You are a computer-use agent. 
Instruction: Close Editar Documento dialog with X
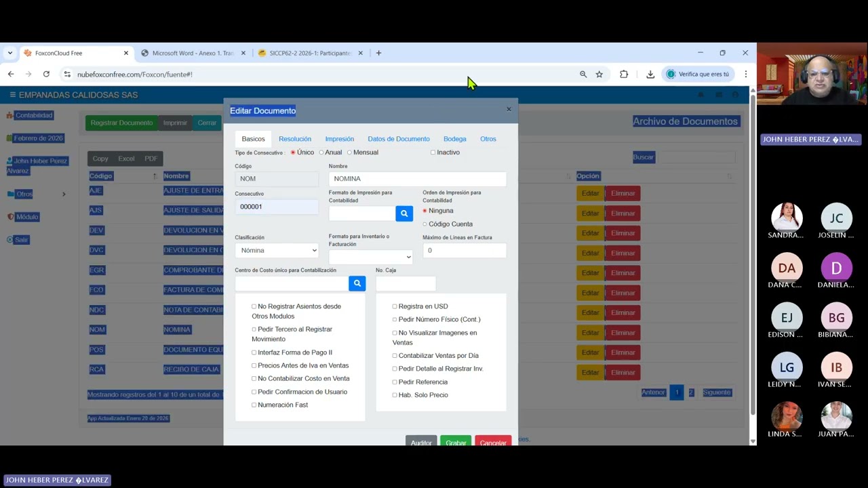click(509, 109)
